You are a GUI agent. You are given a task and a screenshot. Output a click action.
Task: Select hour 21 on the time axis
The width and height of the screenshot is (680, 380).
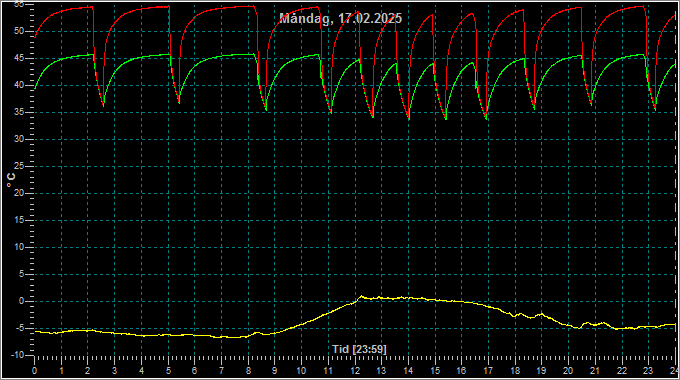[595, 371]
